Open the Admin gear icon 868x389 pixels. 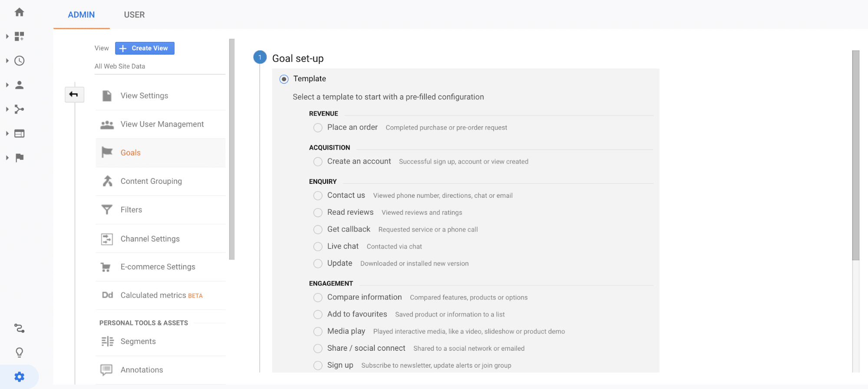tap(19, 376)
